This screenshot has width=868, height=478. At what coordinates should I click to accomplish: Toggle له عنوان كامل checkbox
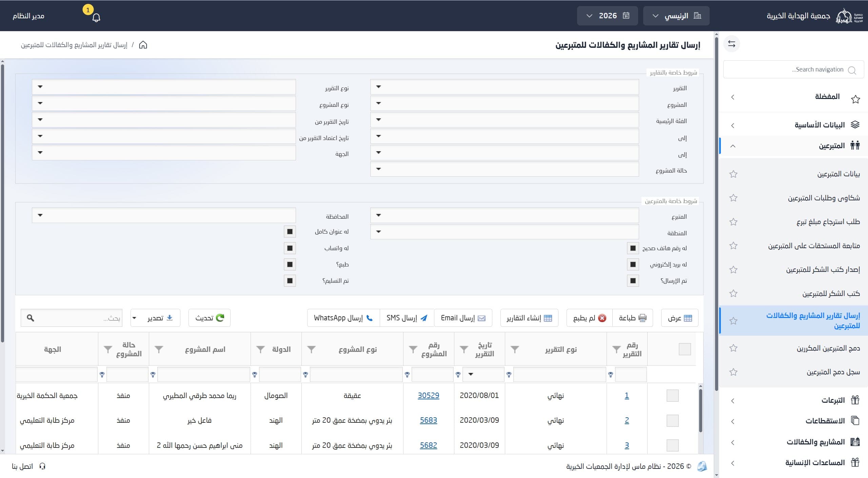pos(290,232)
